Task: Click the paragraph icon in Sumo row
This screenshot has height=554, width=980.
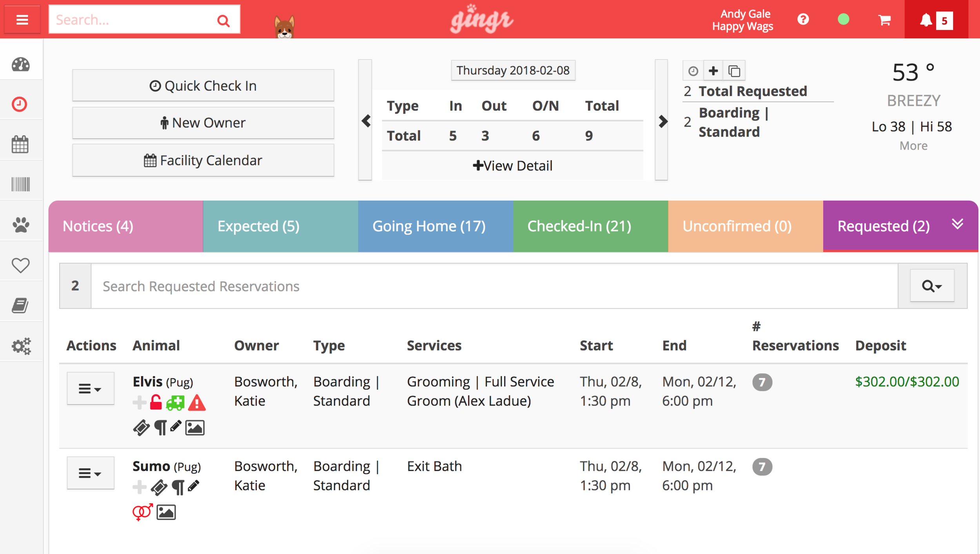Action: (x=178, y=488)
